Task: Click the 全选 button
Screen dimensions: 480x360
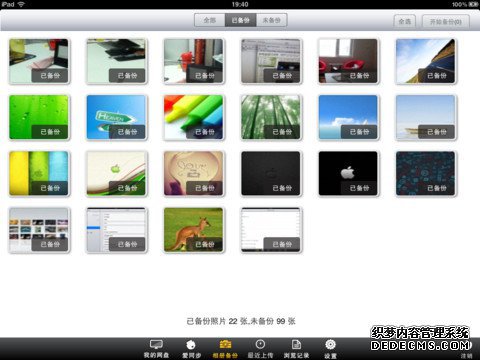Action: tap(405, 22)
